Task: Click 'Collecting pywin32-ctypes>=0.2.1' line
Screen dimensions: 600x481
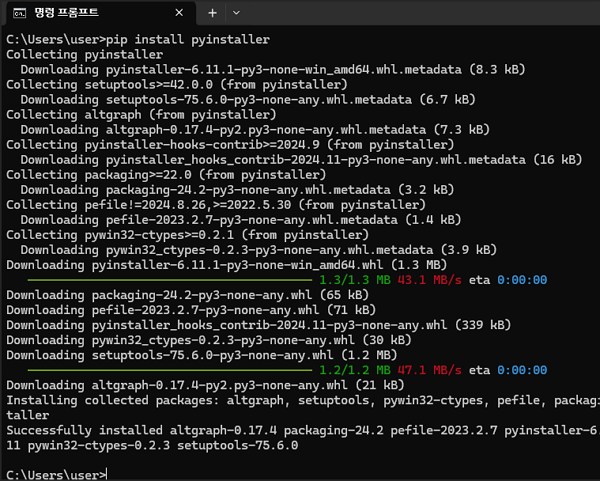Action: (x=188, y=235)
